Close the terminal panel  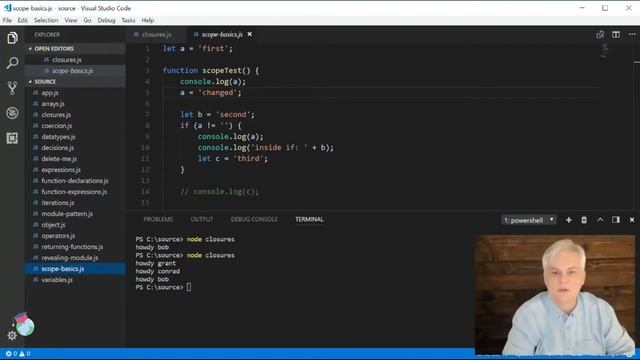(632, 220)
